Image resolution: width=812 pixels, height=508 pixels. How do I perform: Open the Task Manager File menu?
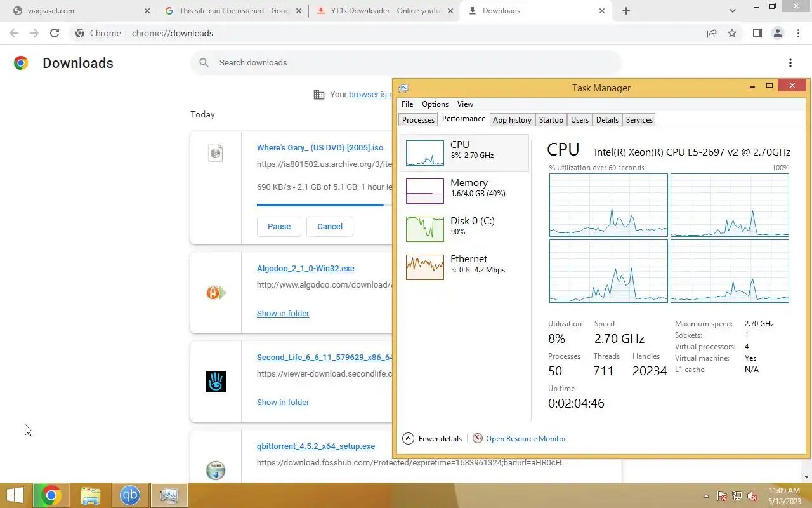407,104
